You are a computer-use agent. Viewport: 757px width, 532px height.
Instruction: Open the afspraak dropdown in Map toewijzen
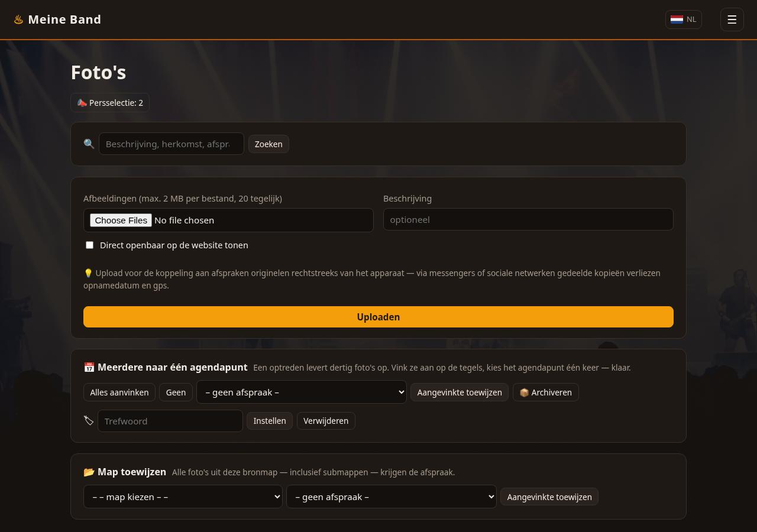[x=392, y=497]
